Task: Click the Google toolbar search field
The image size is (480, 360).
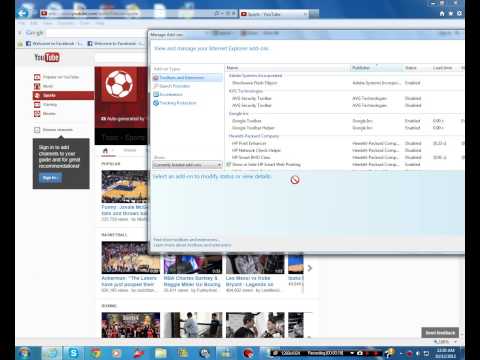Action: 97,33
